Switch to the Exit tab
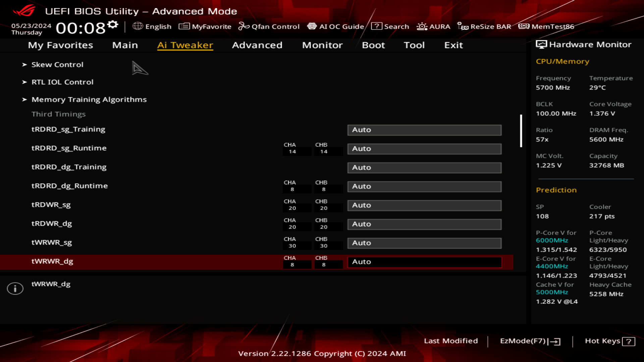644x362 pixels. click(453, 45)
